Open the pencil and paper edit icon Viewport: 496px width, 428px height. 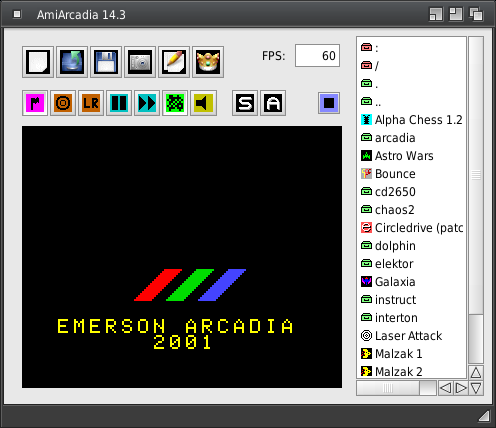pos(174,62)
